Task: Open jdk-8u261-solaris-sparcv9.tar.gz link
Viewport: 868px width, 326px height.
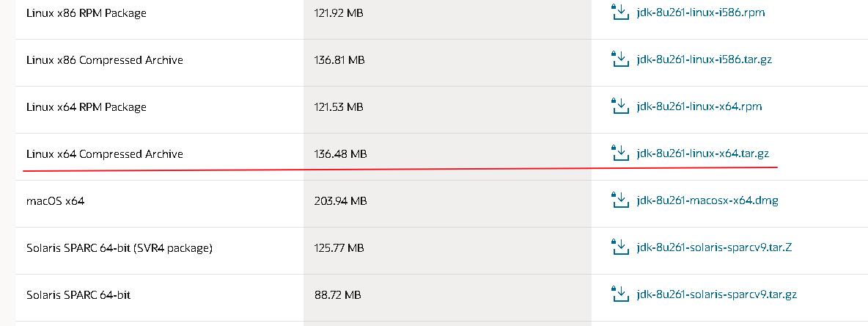Action: tap(717, 294)
